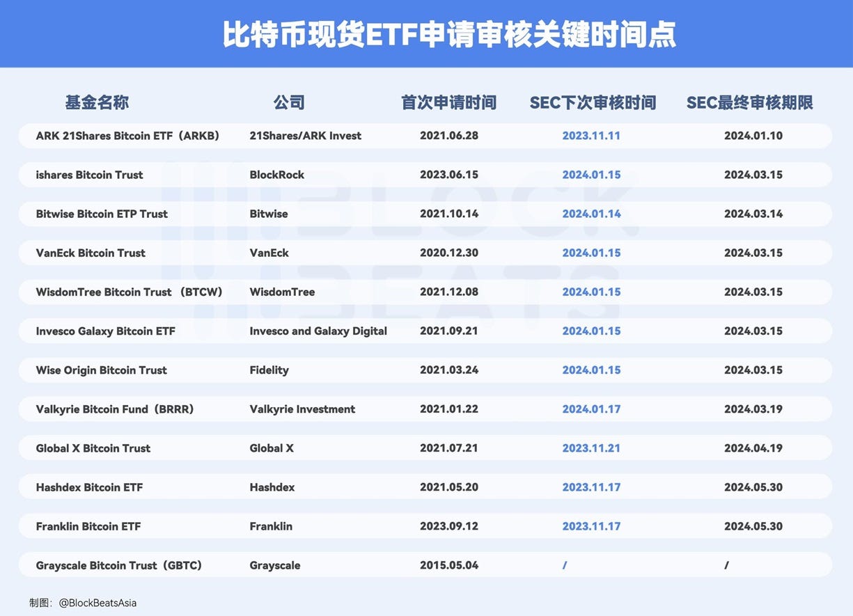
Task: Click the Invesco Galaxy Bitcoin ETF fund name
Action: coord(106,331)
